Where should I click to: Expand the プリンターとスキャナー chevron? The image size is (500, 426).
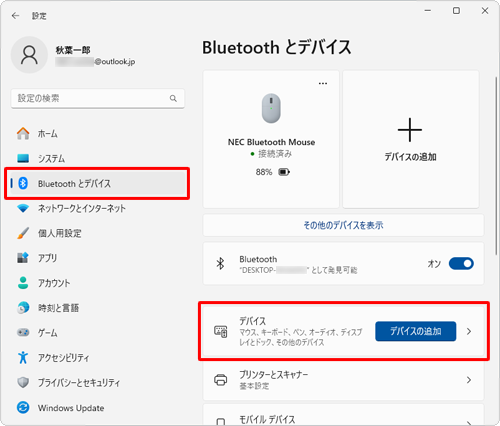pyautogui.click(x=469, y=380)
